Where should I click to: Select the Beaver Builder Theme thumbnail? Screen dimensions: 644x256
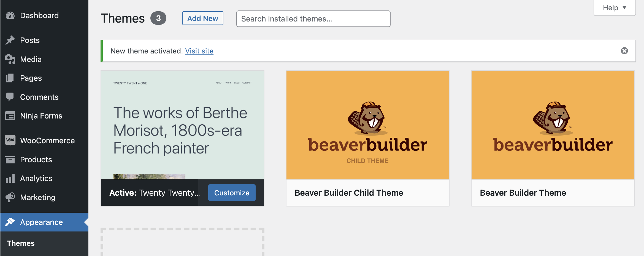[553, 125]
